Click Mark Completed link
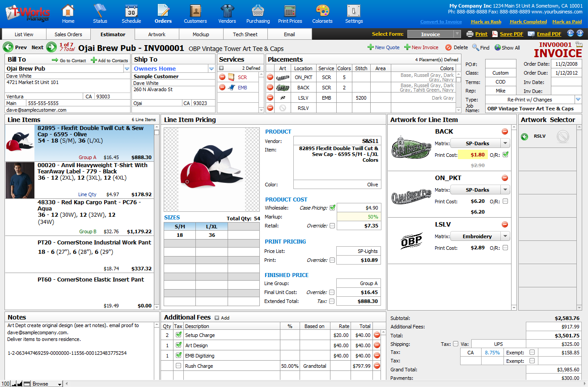The image size is (588, 387). [528, 21]
